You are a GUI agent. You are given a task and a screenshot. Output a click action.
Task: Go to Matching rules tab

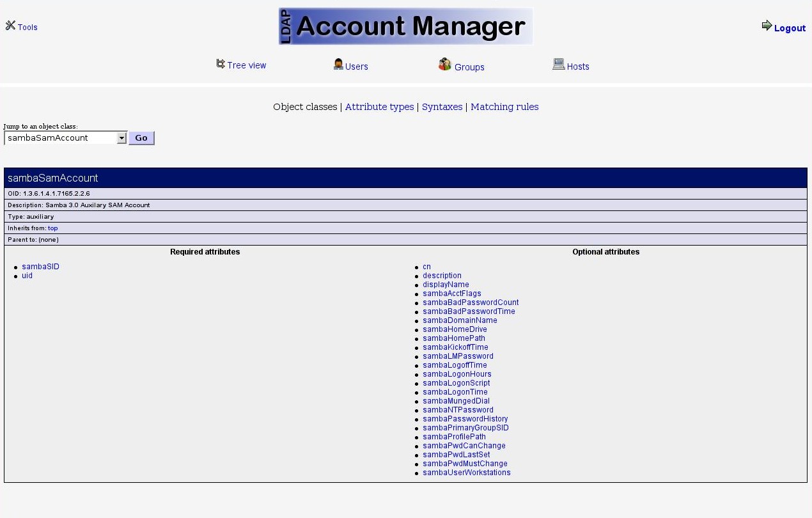(504, 107)
